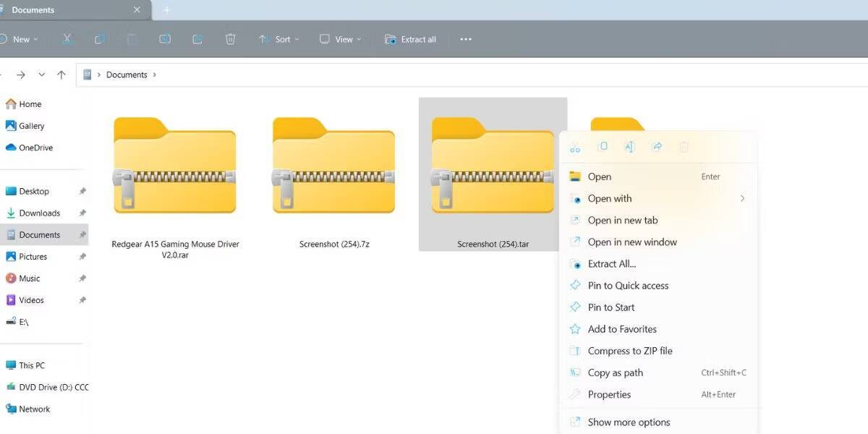The image size is (868, 434).
Task: Click the Share icon in the toolbar
Action: tap(197, 38)
